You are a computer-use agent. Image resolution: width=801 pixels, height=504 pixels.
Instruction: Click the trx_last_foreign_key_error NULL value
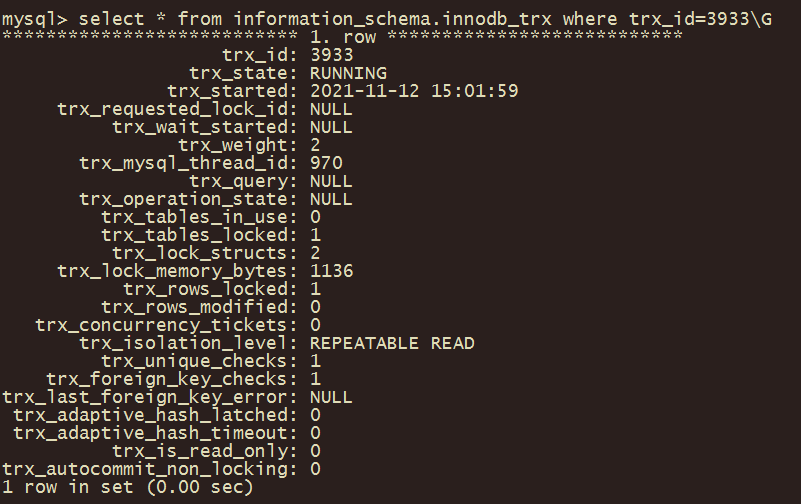tap(331, 397)
